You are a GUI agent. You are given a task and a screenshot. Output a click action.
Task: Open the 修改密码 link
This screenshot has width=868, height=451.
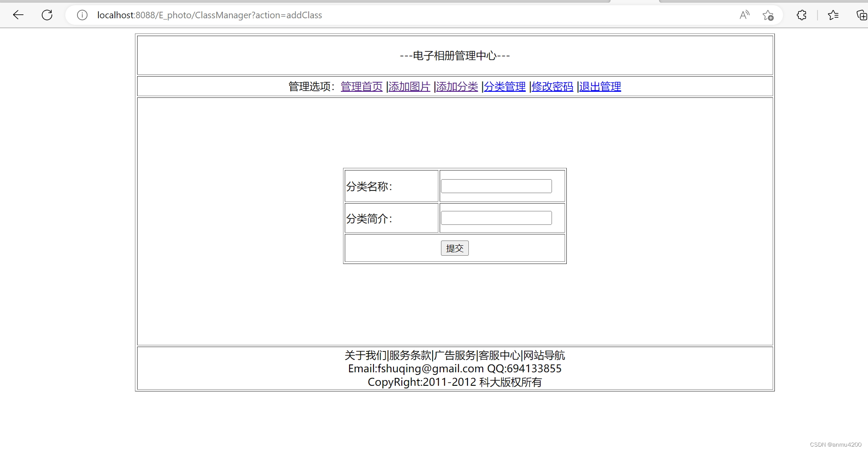pos(552,87)
